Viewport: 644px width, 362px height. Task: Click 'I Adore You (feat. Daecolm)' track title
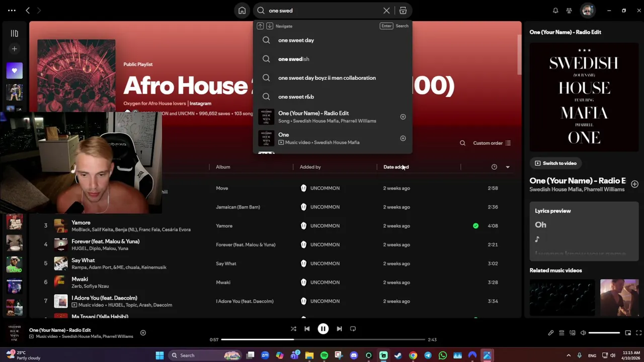(x=104, y=298)
